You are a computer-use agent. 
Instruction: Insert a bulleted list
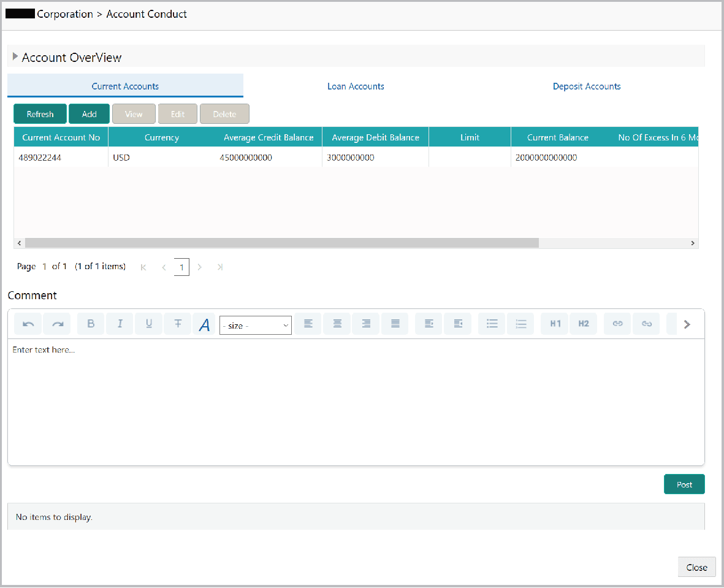492,324
